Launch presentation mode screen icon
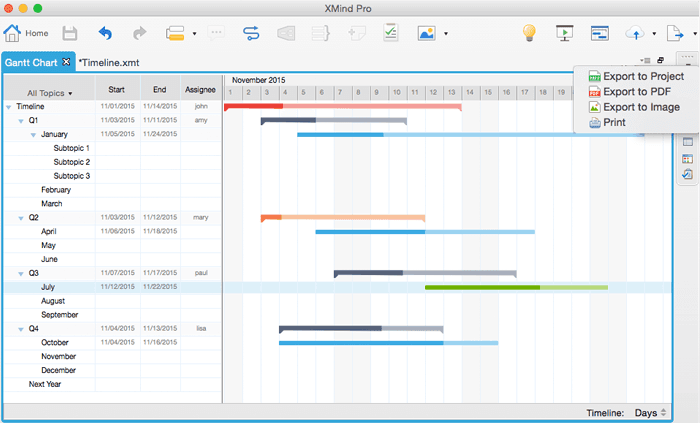 [564, 33]
